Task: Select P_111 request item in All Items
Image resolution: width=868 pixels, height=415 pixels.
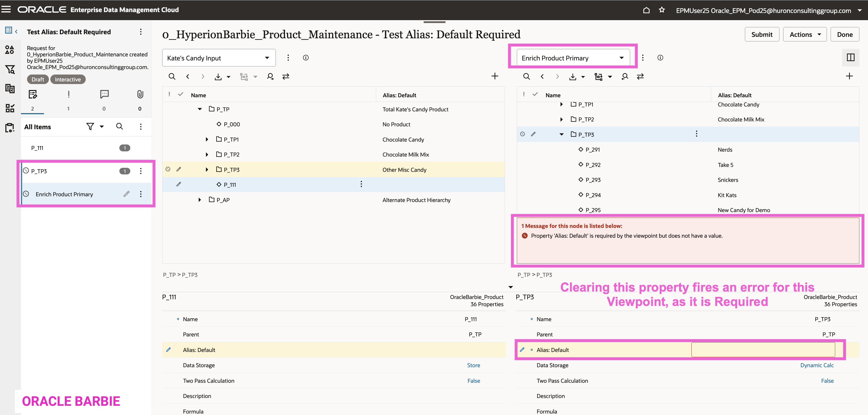Action: point(37,148)
